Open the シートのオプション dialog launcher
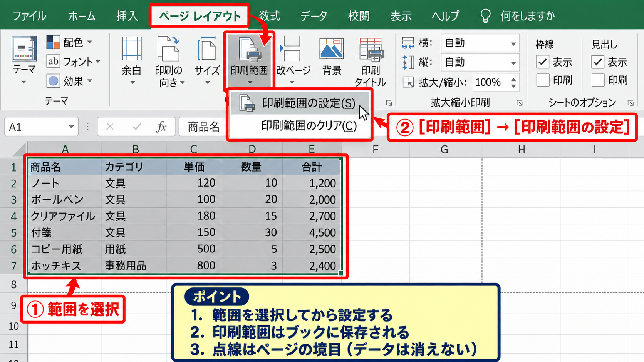Image resolution: width=644 pixels, height=362 pixels. [x=631, y=103]
